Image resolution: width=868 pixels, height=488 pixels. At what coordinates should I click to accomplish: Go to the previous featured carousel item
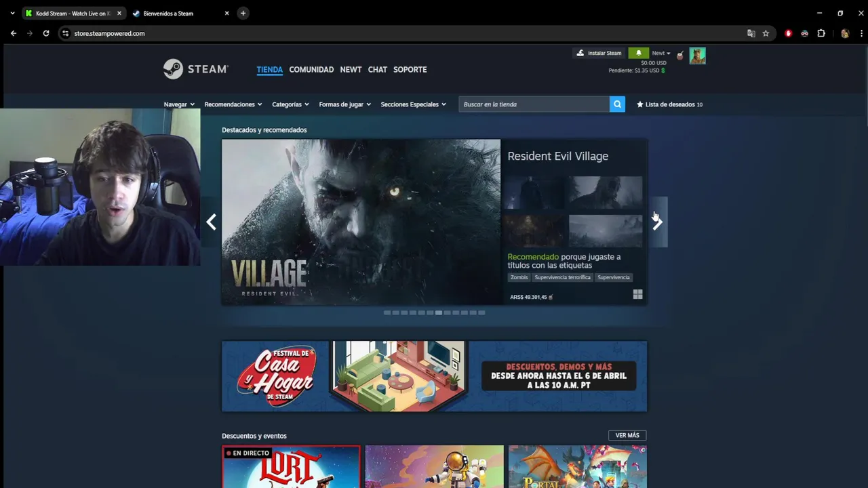point(211,222)
